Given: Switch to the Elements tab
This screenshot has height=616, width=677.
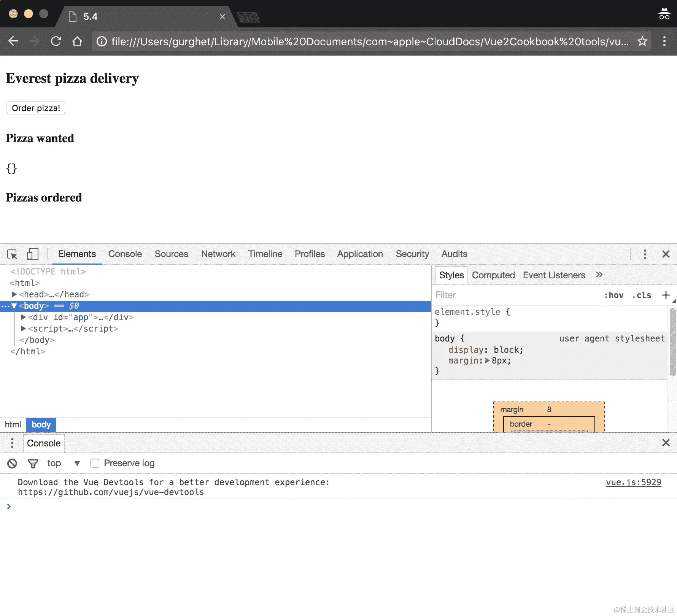Looking at the screenshot, I should [x=77, y=254].
